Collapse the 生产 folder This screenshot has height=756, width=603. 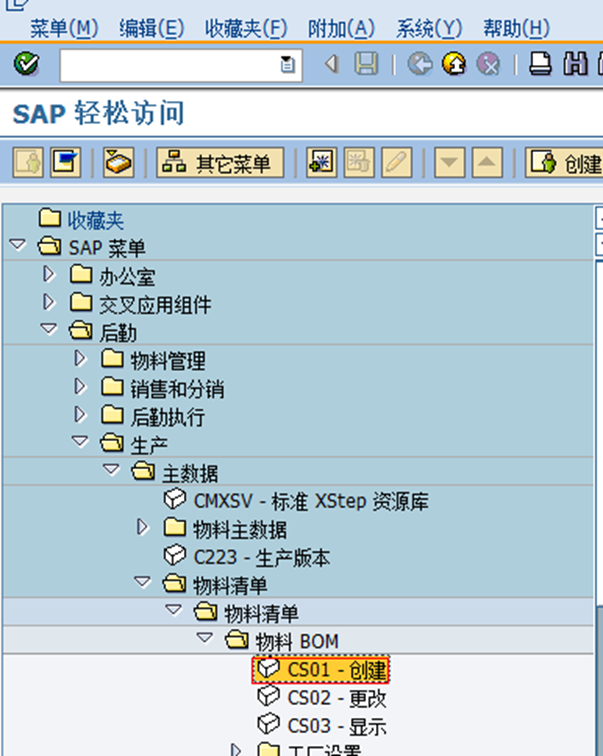point(80,442)
